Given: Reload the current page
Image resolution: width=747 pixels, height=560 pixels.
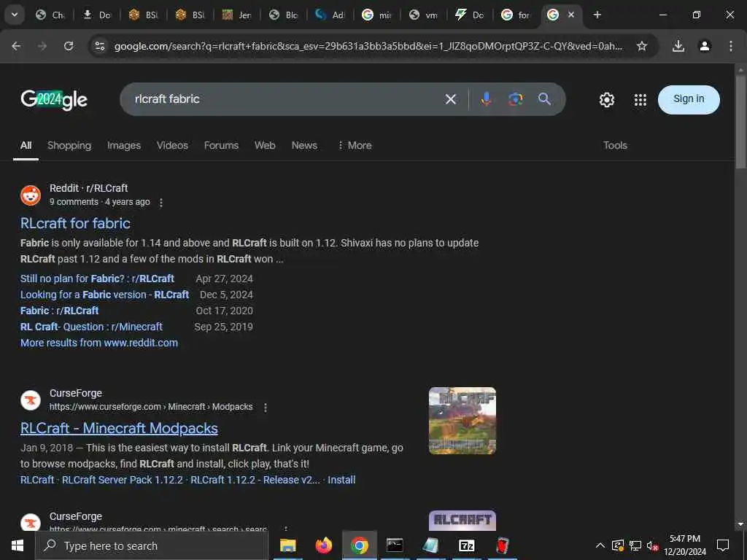Looking at the screenshot, I should [69, 46].
